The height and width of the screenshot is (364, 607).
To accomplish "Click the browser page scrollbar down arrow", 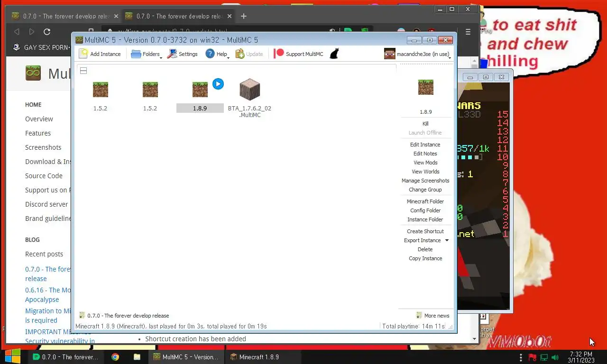I will click(475, 339).
